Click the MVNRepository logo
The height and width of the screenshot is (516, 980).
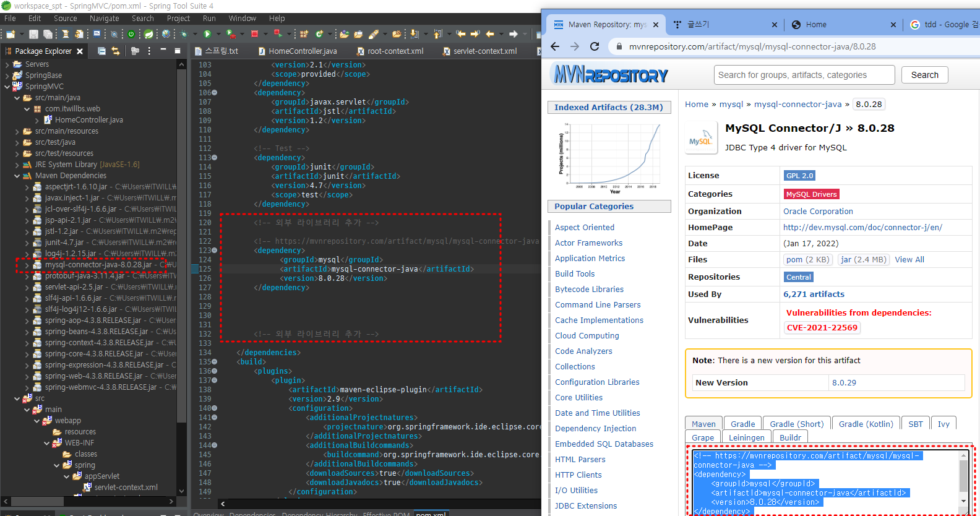point(611,75)
